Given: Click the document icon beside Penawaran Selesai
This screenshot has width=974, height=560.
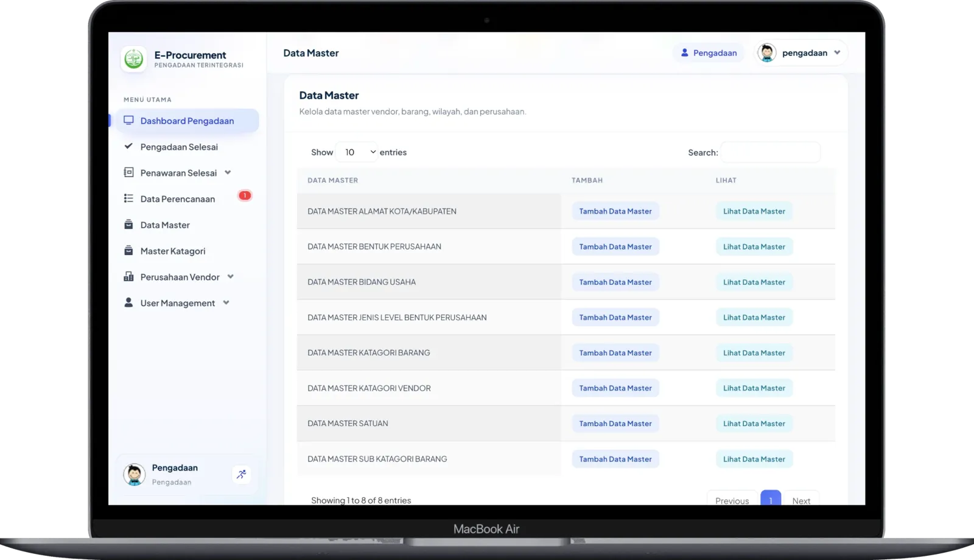Looking at the screenshot, I should pos(128,172).
